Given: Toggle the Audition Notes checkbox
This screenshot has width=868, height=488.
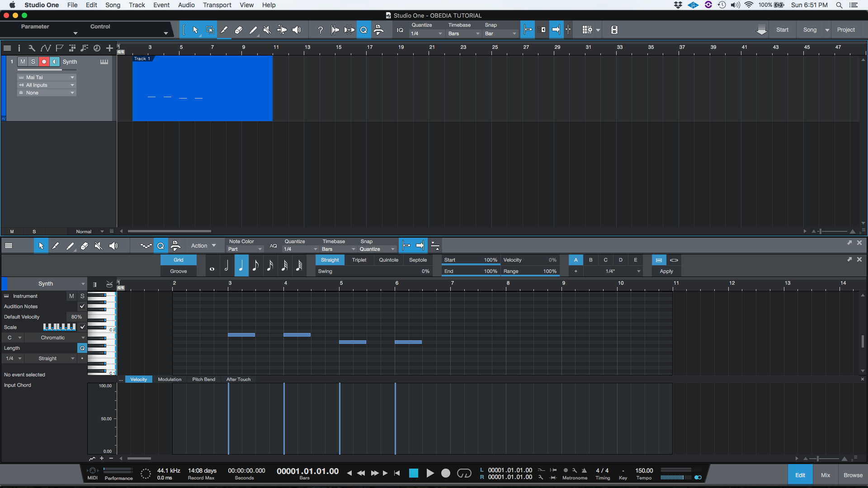Looking at the screenshot, I should point(82,306).
